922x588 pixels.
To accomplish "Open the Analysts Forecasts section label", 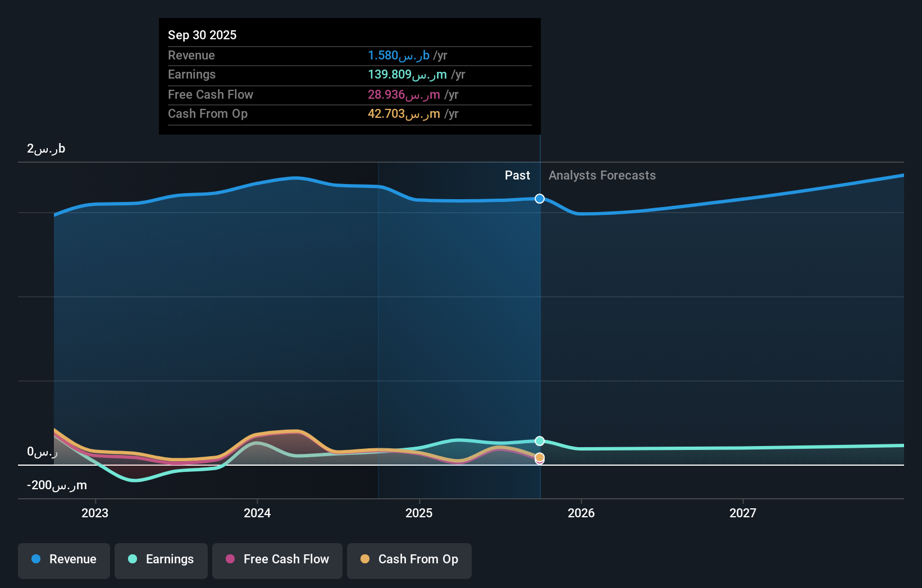I will point(602,175).
